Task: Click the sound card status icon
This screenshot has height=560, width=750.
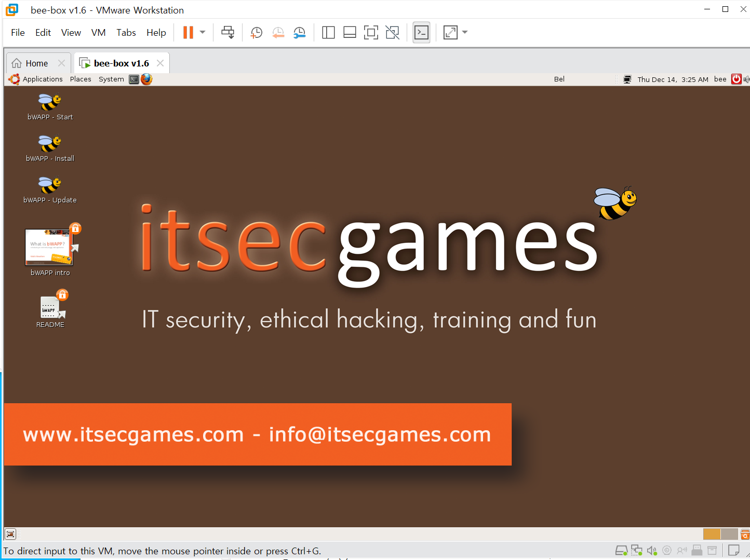Action: tap(652, 551)
